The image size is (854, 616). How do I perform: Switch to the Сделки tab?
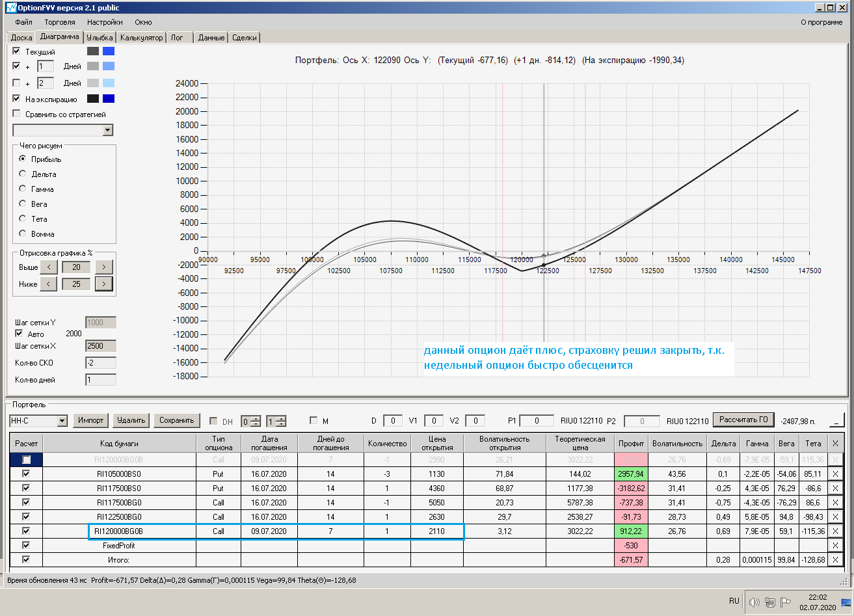[245, 38]
